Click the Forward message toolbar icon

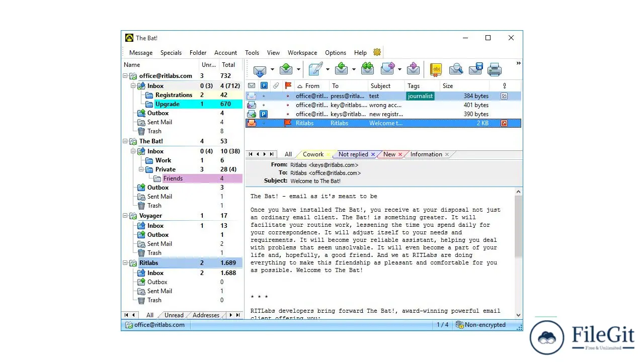pos(388,69)
